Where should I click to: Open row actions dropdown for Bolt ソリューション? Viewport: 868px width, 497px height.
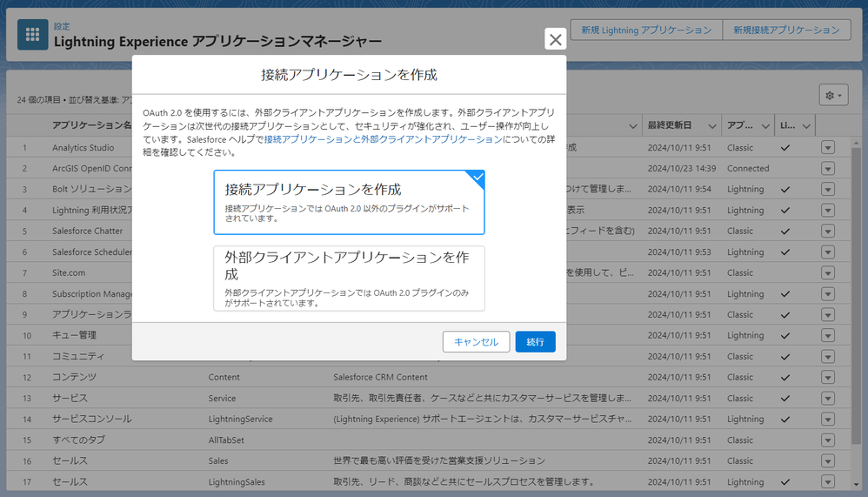coord(828,190)
